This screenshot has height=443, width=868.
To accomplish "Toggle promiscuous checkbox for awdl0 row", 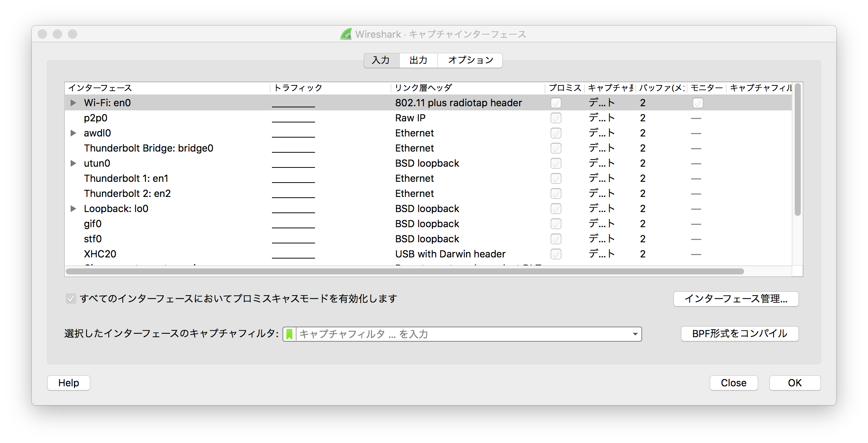I will pos(556,133).
